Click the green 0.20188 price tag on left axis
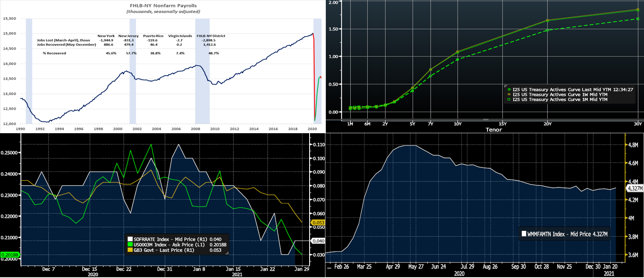Screen dimensions: 644x278 [x=9, y=255]
